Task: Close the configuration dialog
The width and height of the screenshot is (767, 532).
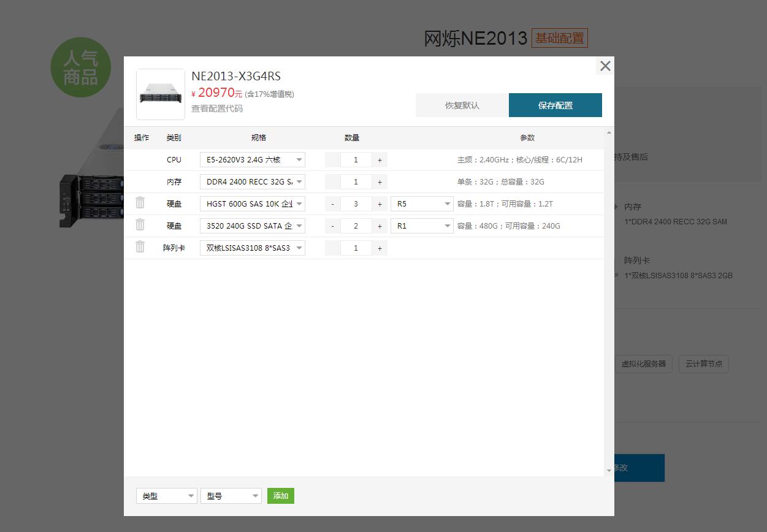Action: point(605,66)
